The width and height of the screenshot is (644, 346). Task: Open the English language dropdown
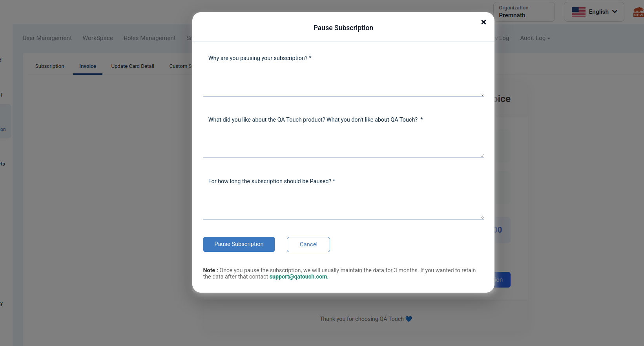[594, 12]
